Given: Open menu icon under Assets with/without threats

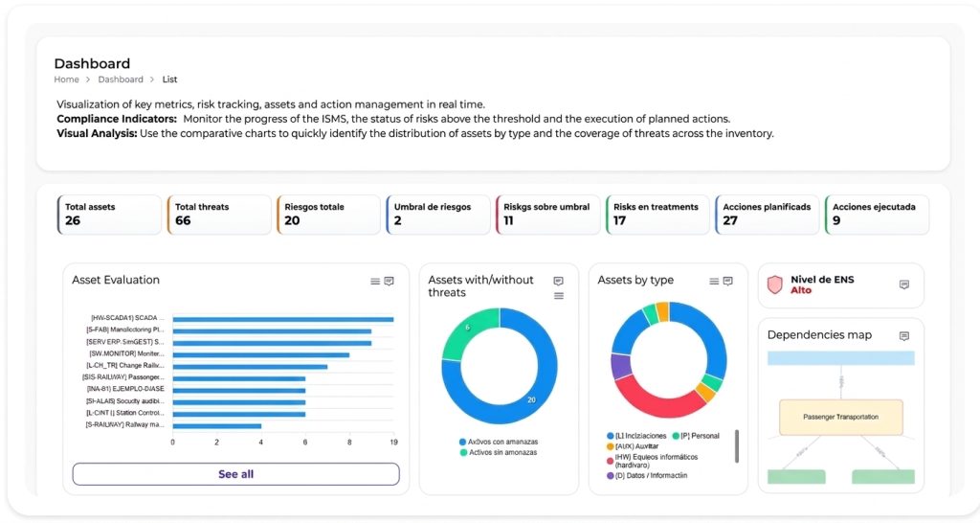Looking at the screenshot, I should (559, 296).
